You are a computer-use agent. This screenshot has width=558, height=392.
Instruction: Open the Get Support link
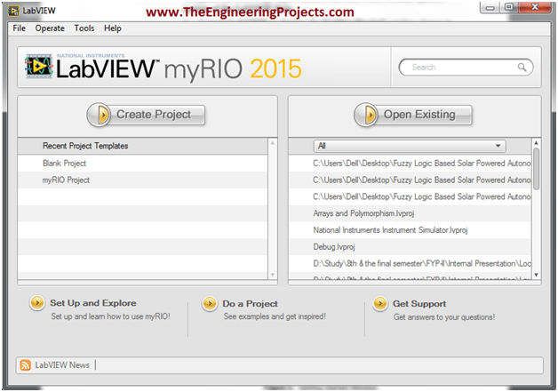click(x=419, y=304)
